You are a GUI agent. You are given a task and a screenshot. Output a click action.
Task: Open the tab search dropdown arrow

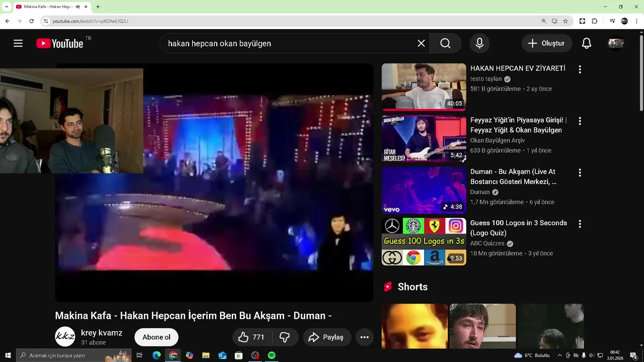pos(7,7)
